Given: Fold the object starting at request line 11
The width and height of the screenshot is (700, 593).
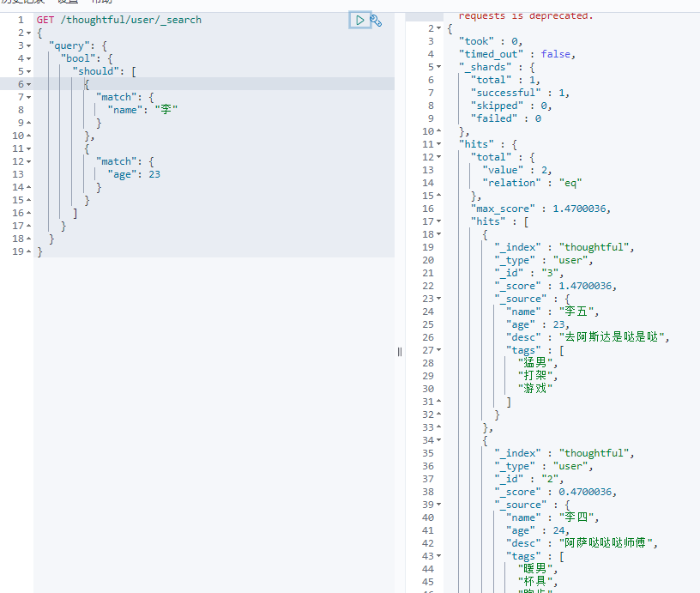Looking at the screenshot, I should click(x=29, y=148).
